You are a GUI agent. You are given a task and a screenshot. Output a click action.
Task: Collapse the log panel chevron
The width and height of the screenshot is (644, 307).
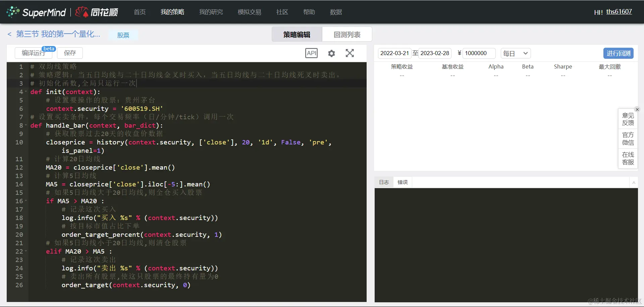[634, 182]
